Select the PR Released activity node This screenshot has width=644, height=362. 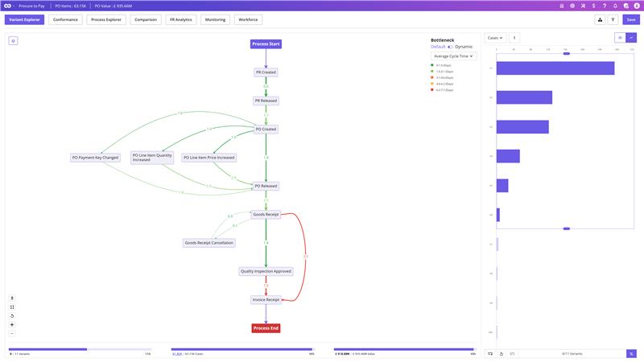coord(266,101)
